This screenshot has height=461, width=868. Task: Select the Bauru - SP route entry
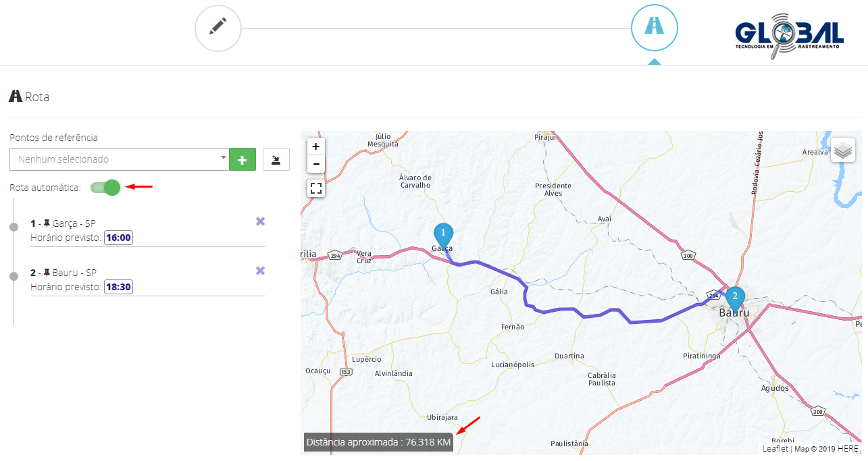74,273
